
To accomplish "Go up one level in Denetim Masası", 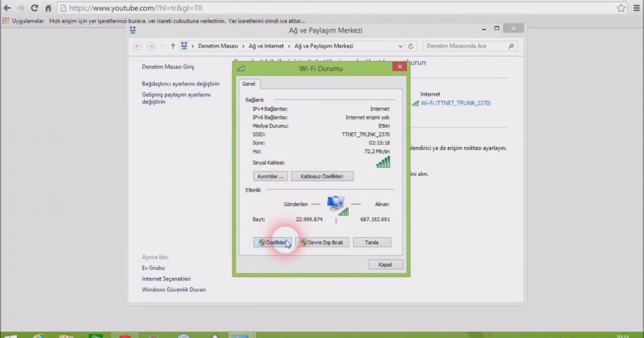I will [173, 46].
